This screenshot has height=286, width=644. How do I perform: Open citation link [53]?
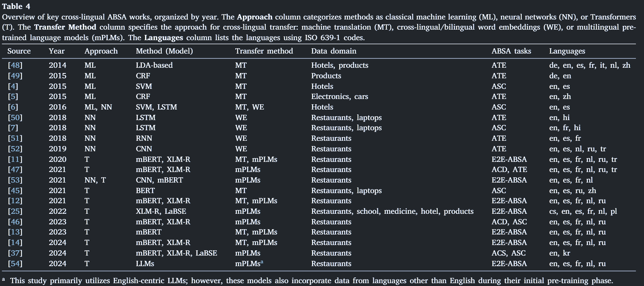pyautogui.click(x=15, y=180)
